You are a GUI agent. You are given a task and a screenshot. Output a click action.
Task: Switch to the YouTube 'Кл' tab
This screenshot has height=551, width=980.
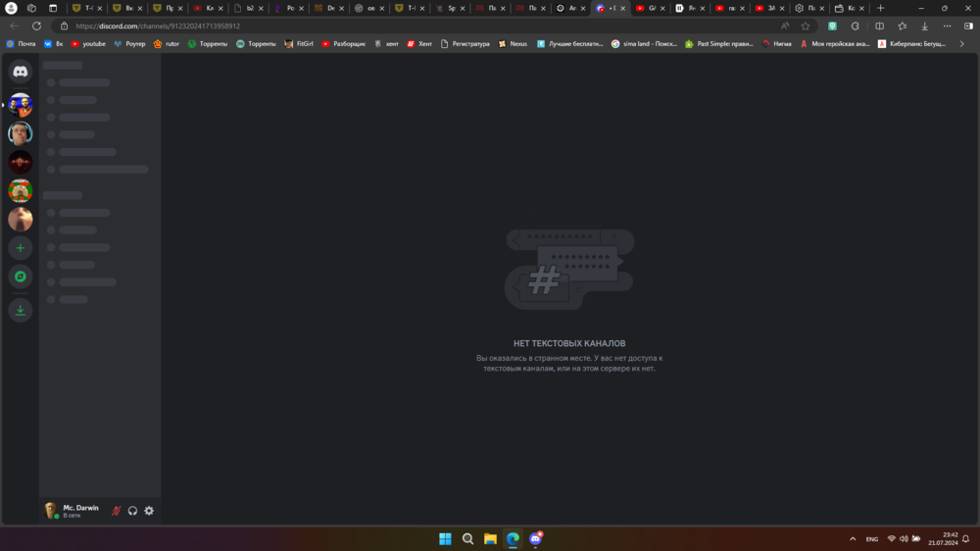208,8
